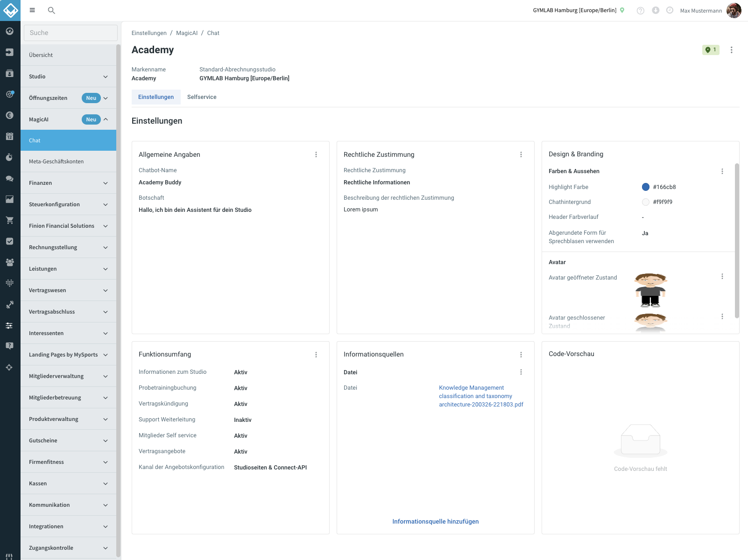Open the clock history icon in header
The width and height of the screenshot is (748, 560).
(x=670, y=10)
